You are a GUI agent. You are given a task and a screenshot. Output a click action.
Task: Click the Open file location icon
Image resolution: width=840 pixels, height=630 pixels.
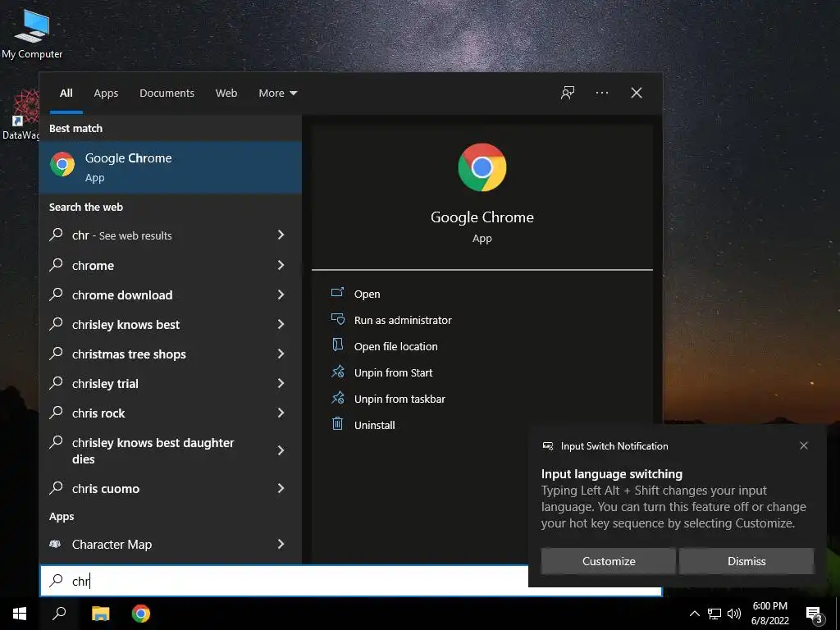pos(337,345)
